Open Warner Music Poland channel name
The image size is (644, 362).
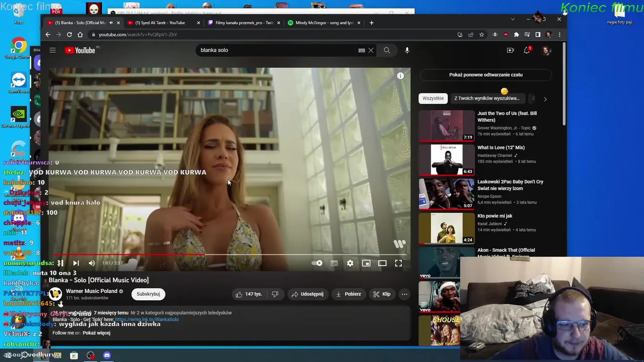tap(92, 291)
